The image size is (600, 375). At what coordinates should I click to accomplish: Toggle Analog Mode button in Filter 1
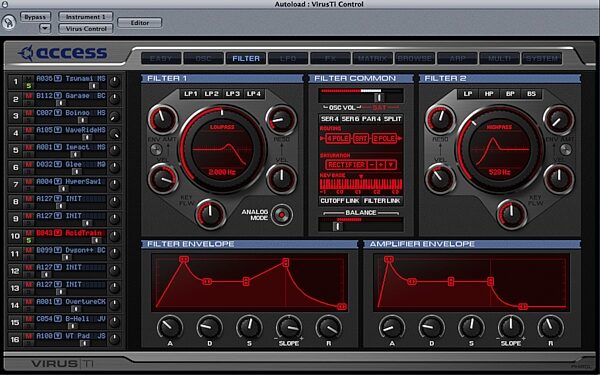click(282, 215)
